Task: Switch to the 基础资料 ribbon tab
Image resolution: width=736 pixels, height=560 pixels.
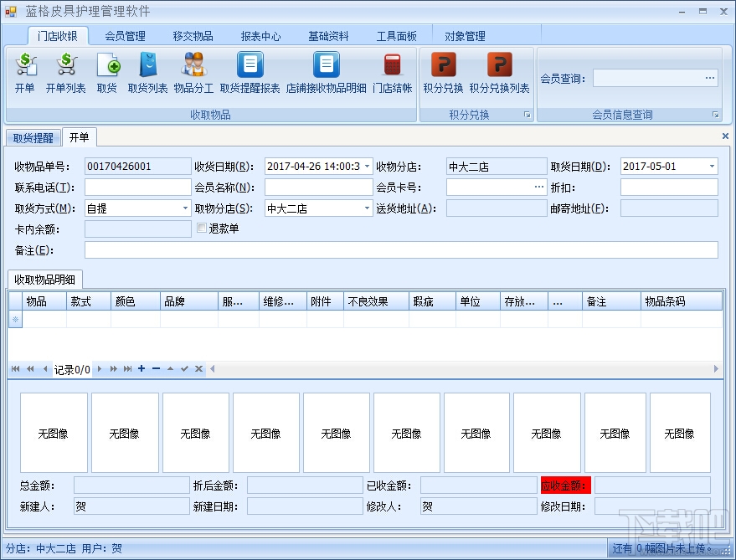Action: [x=328, y=36]
